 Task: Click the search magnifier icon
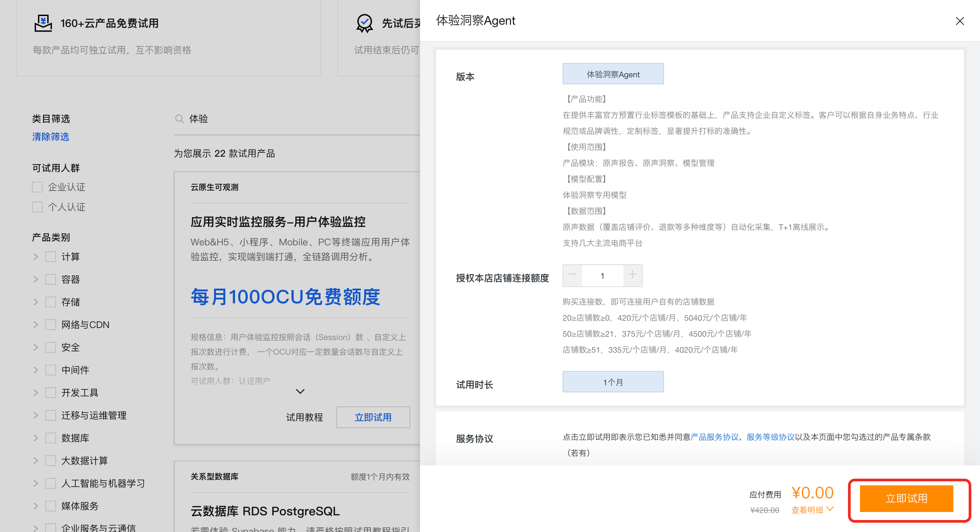click(179, 119)
